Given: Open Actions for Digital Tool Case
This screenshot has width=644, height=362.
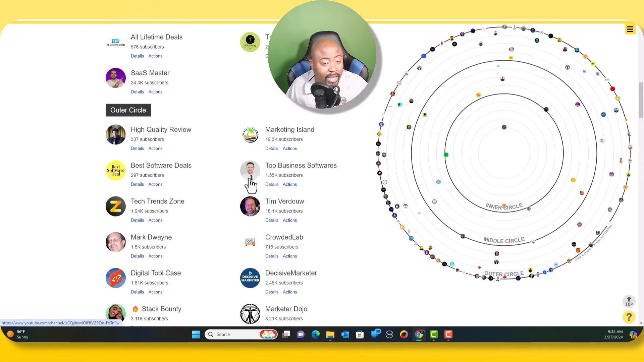Looking at the screenshot, I should pyautogui.click(x=155, y=292).
